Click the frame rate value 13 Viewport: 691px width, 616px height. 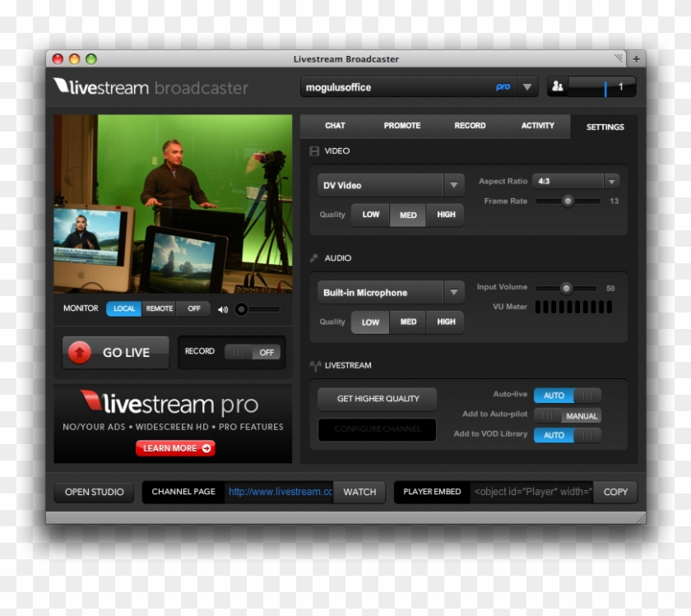pos(614,201)
